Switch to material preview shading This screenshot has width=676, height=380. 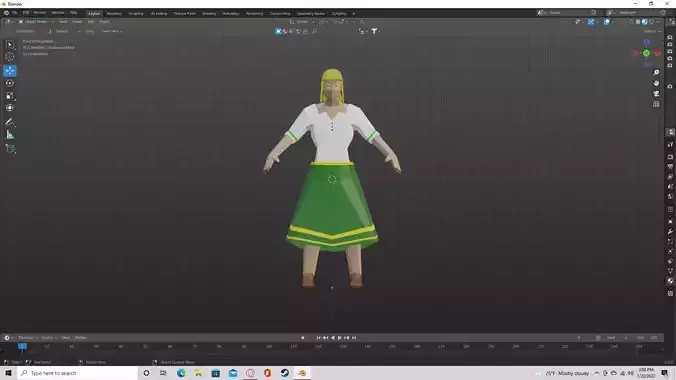click(x=645, y=22)
